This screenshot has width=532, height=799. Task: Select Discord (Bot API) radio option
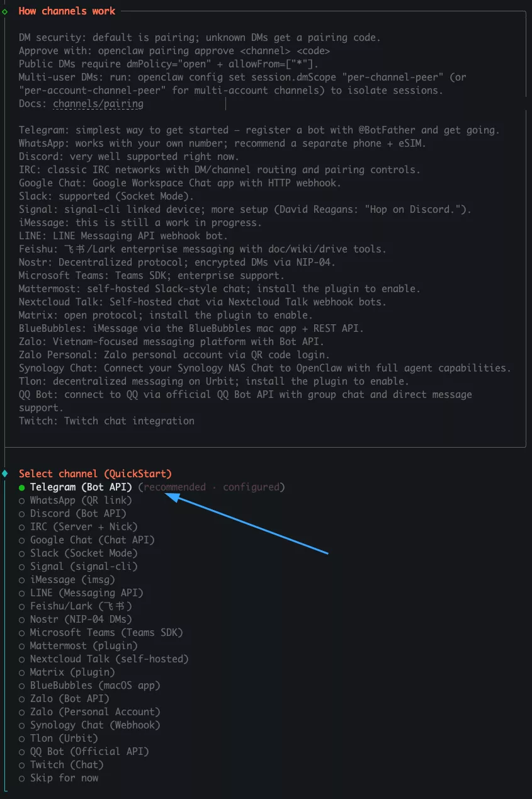pyautogui.click(x=78, y=513)
